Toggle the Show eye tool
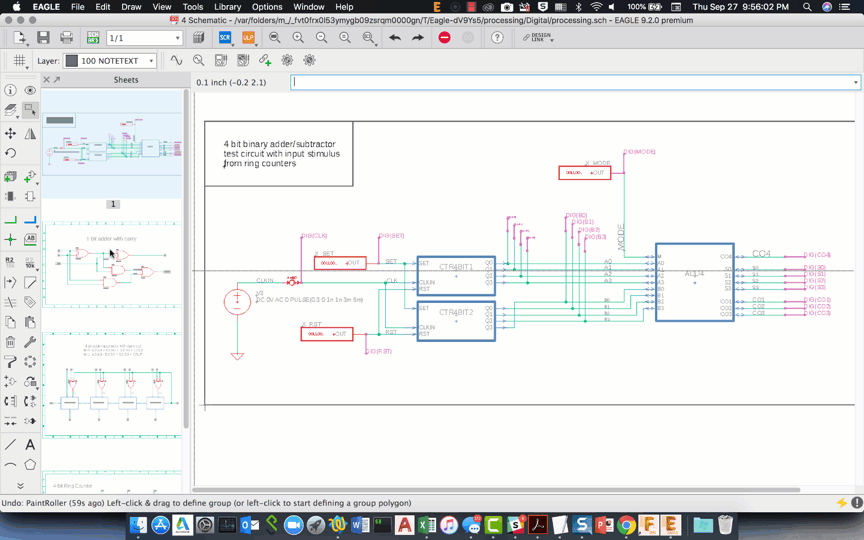 tap(30, 90)
